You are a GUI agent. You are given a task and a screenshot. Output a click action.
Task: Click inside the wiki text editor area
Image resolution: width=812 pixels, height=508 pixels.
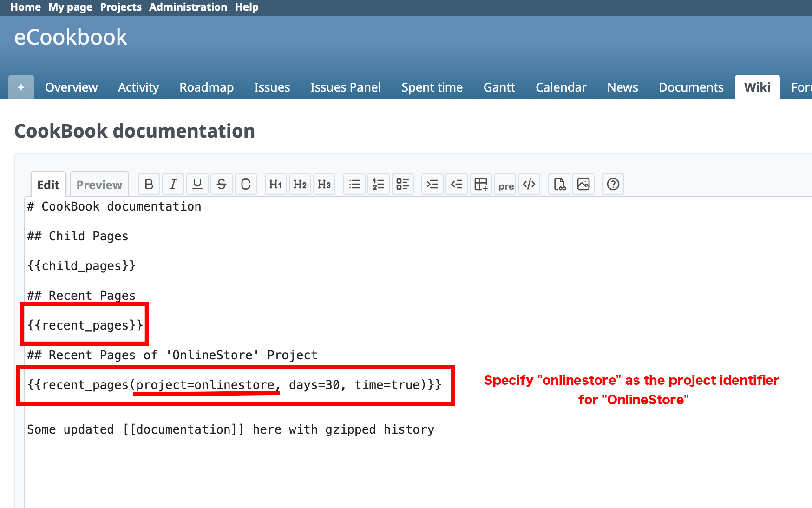click(x=372, y=465)
